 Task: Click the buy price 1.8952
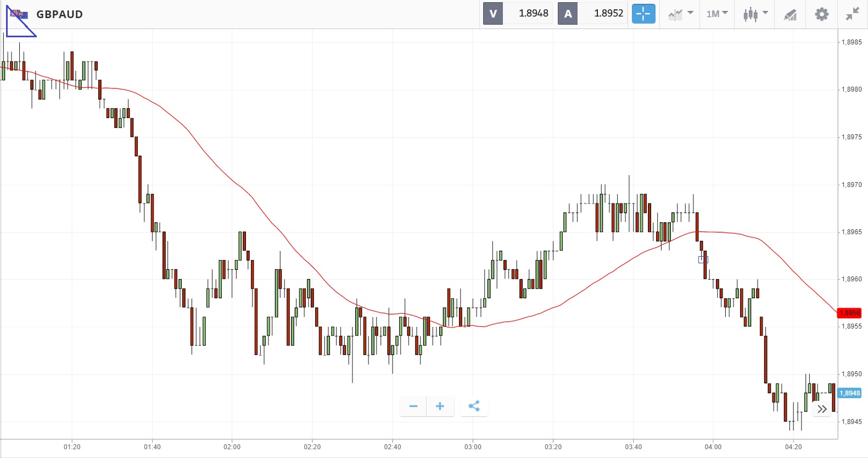coord(608,14)
